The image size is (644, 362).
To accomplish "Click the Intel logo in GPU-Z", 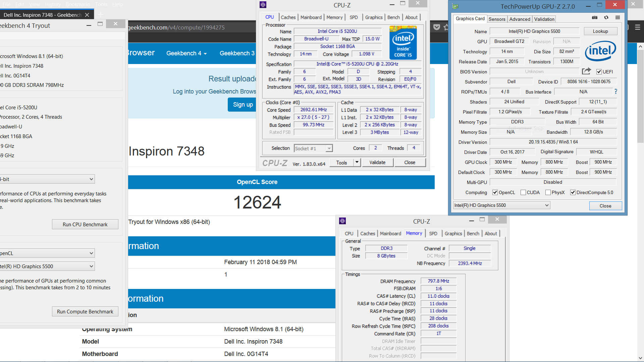I will click(600, 51).
